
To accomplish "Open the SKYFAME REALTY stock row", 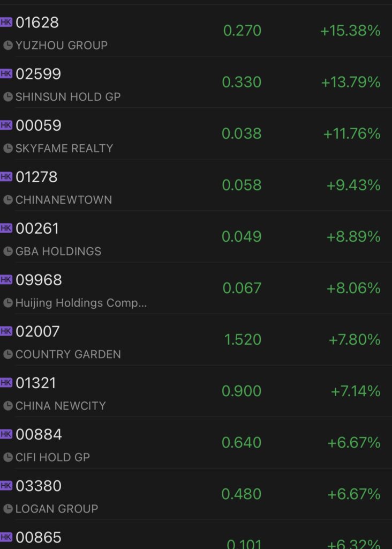I will pyautogui.click(x=196, y=133).
